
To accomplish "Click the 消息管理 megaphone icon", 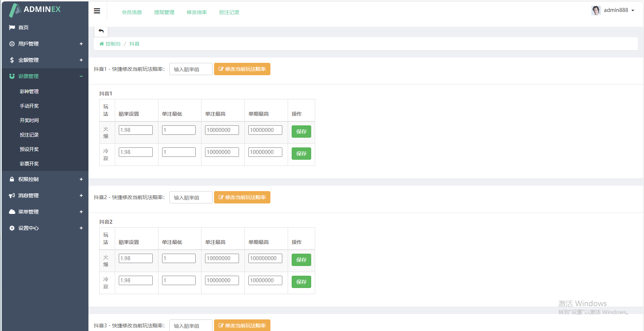I will [x=12, y=195].
